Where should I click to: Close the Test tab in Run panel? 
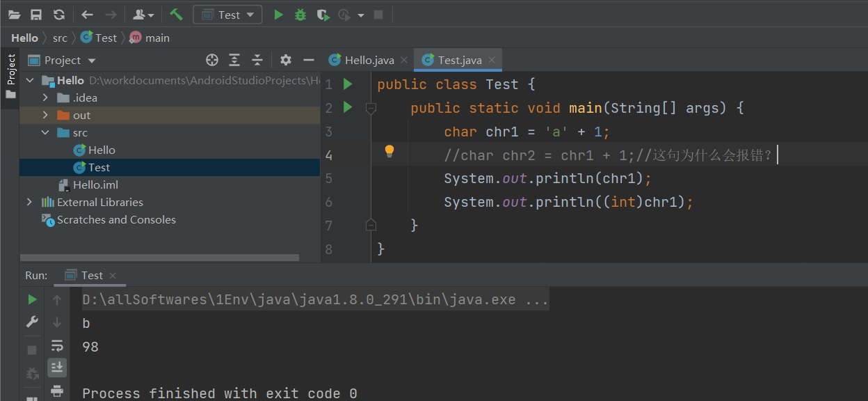(x=113, y=276)
